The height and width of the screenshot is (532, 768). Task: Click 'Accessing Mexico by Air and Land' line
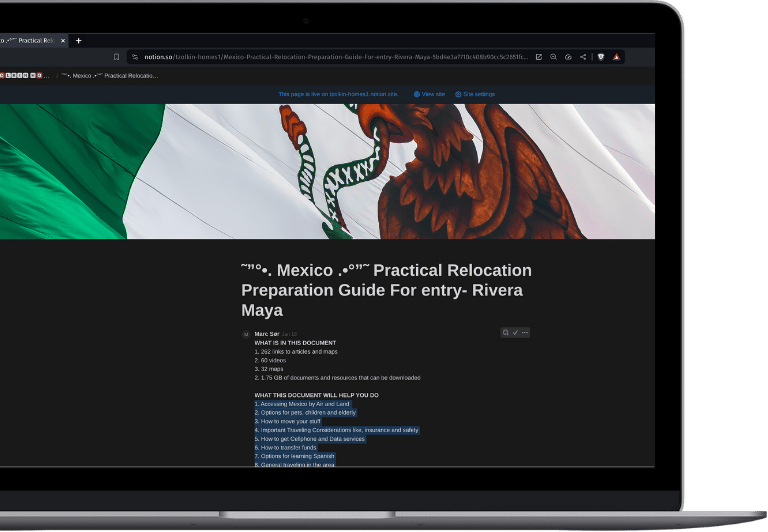tap(302, 404)
